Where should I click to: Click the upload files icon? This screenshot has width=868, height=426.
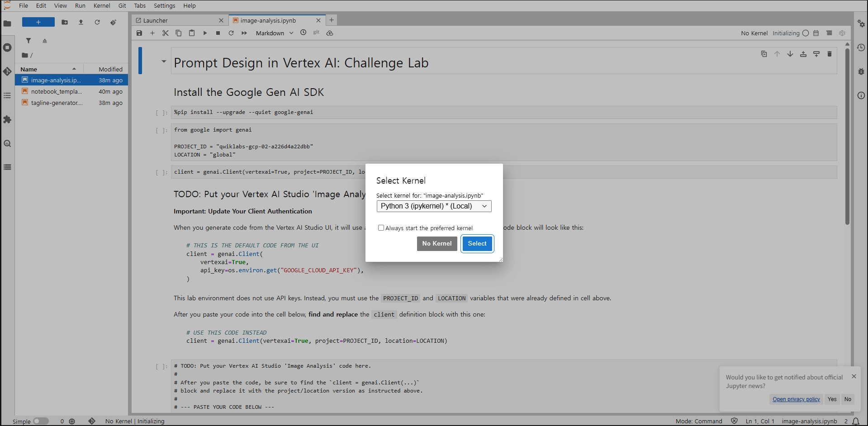81,22
